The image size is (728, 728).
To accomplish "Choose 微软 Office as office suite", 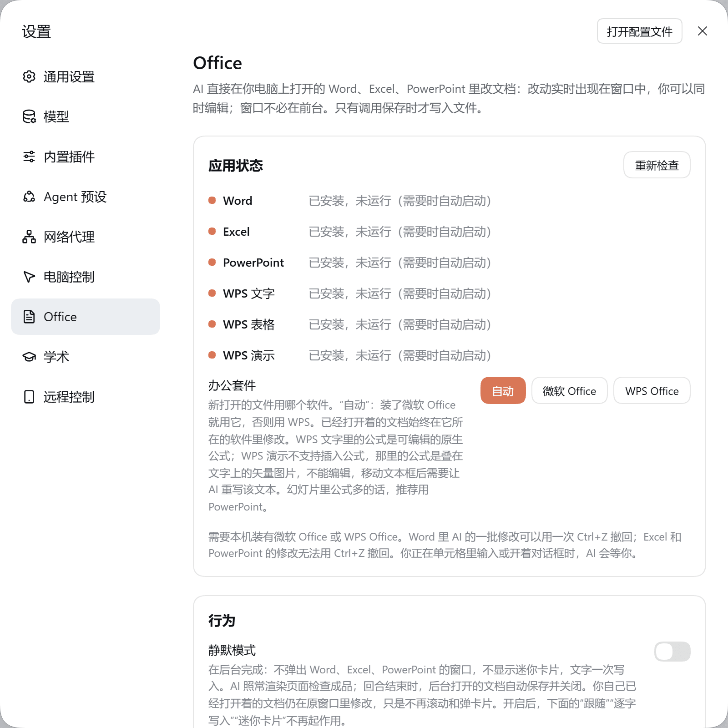I will tap(570, 390).
